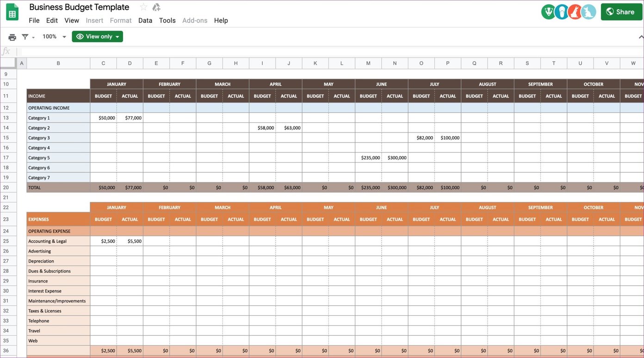Collapse the toolbar with the up chevron

(641, 37)
